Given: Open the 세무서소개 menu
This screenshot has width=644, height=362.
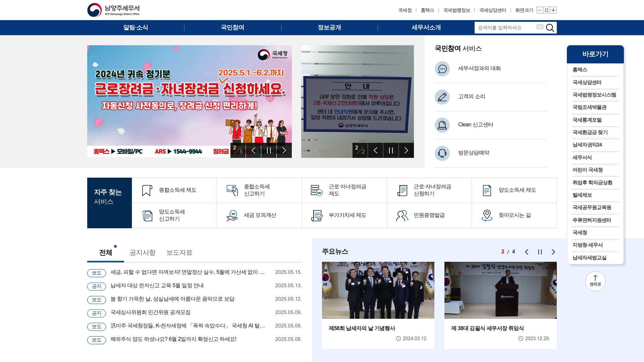Looking at the screenshot, I should point(426,27).
